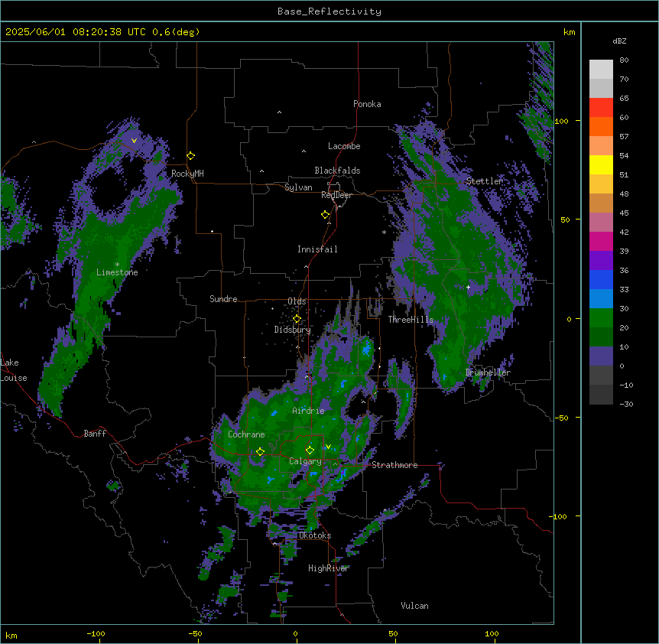Click the Louise label on left edge
This screenshot has width=659, height=644.
(x=14, y=378)
